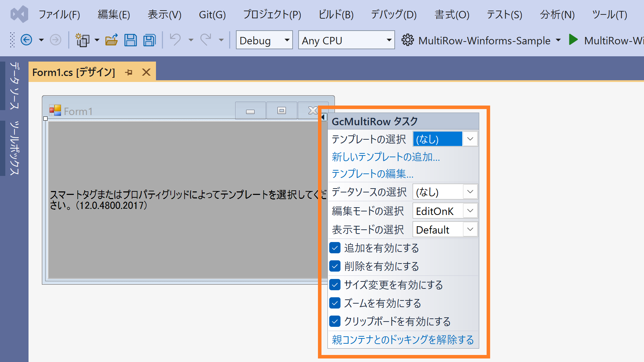Uncheck サイズ変更を有効にする
This screenshot has width=644, height=362.
tap(335, 285)
